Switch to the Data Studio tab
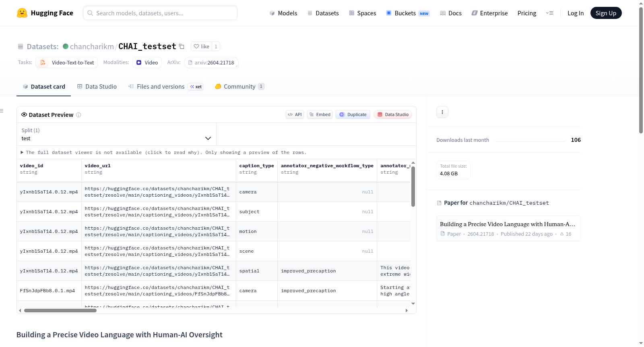The height and width of the screenshot is (347, 644). pos(97,87)
